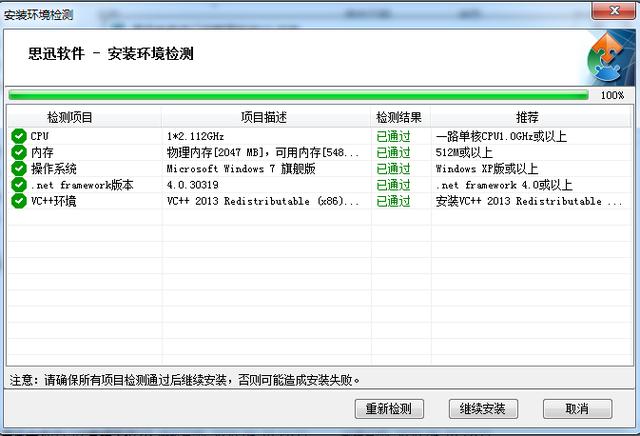Click the 推荐 column header
The image size is (640, 436).
(x=531, y=118)
